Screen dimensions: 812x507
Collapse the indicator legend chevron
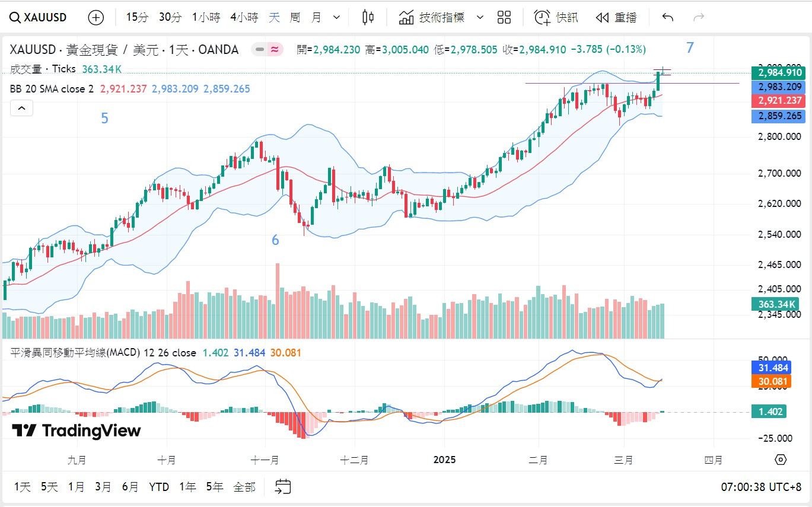point(21,108)
